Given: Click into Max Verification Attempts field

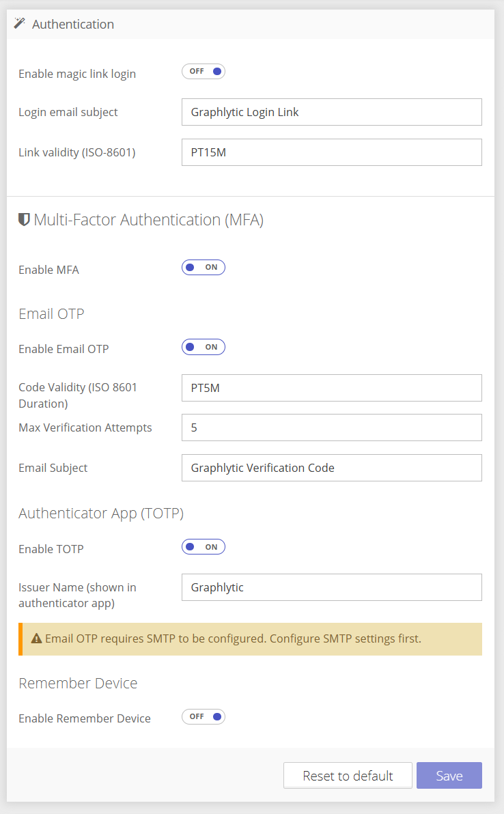Looking at the screenshot, I should pos(332,427).
